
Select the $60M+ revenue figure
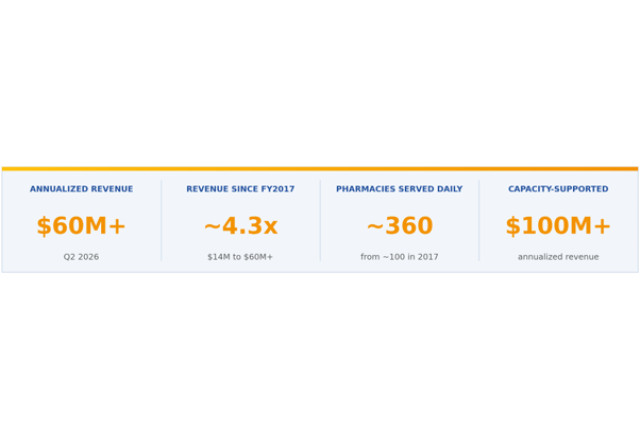[x=81, y=226]
